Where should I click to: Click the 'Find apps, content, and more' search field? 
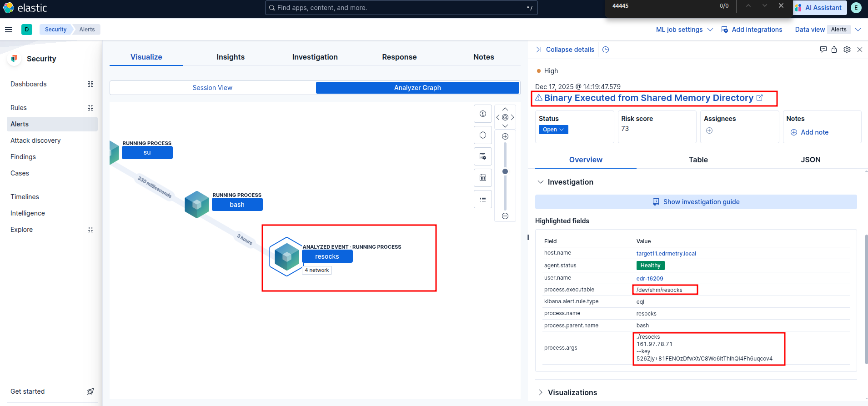[401, 8]
